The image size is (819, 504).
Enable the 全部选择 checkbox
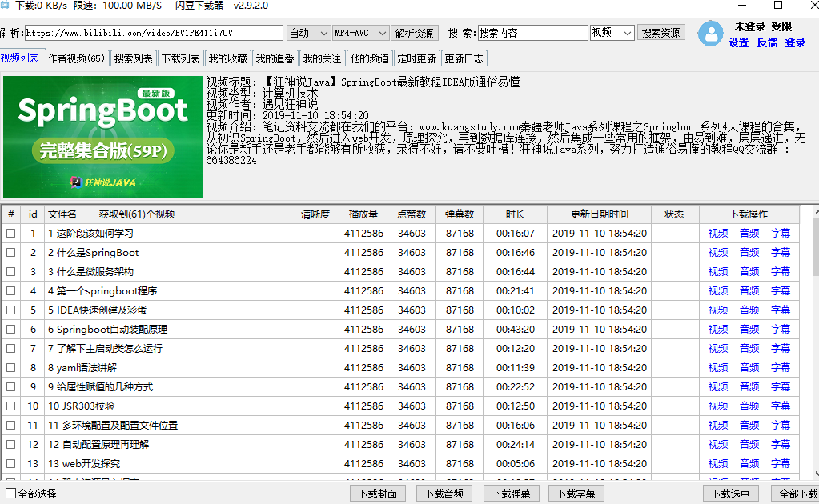[11, 493]
